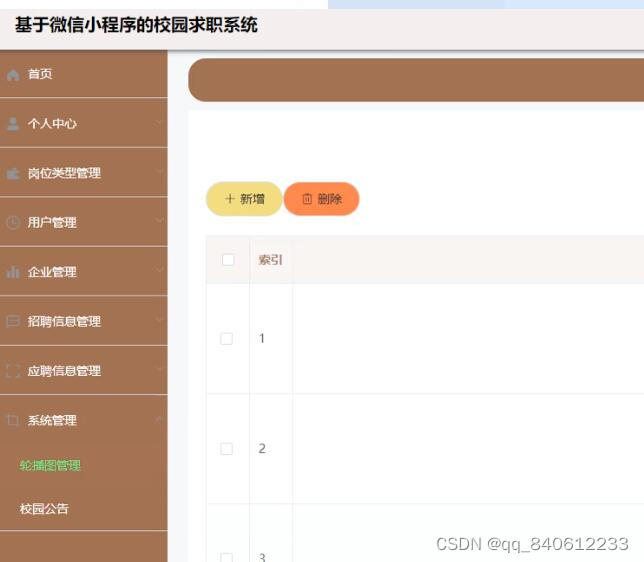The width and height of the screenshot is (644, 562).
Task: Expand the 个人中心 menu chevron
Action: pos(159,122)
